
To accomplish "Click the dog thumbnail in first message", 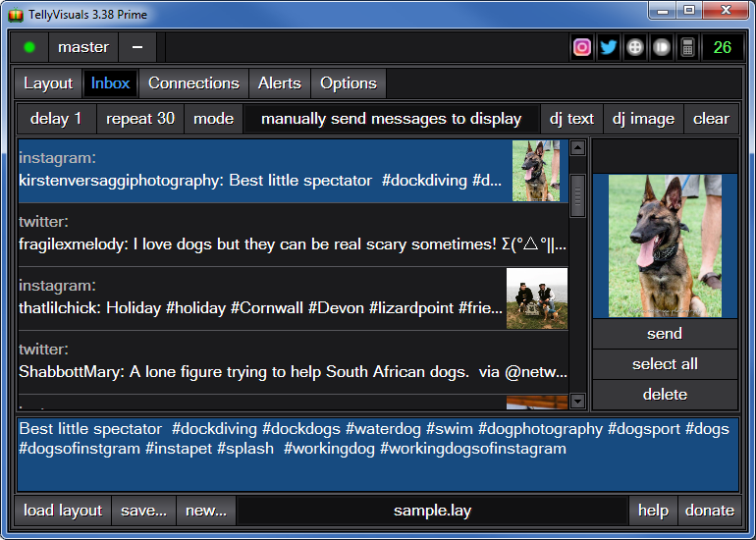I will pyautogui.click(x=536, y=171).
